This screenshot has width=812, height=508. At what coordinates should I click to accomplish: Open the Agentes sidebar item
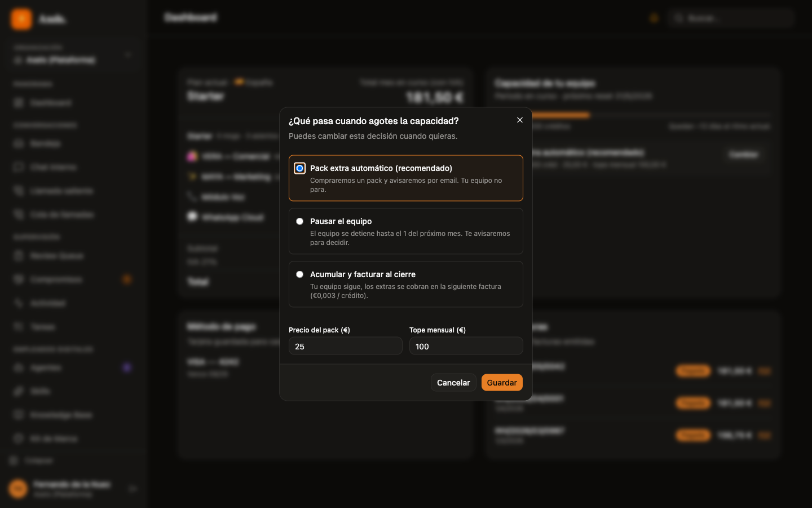pos(45,367)
